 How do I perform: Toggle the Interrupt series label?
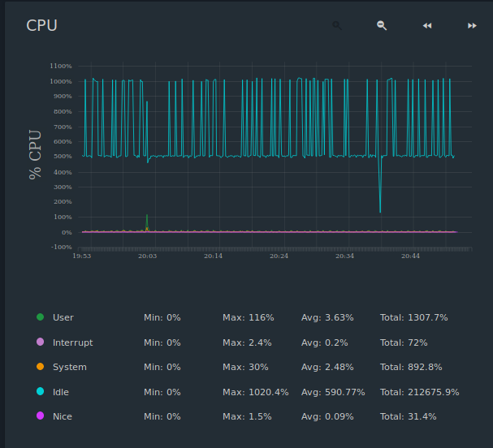tap(72, 342)
